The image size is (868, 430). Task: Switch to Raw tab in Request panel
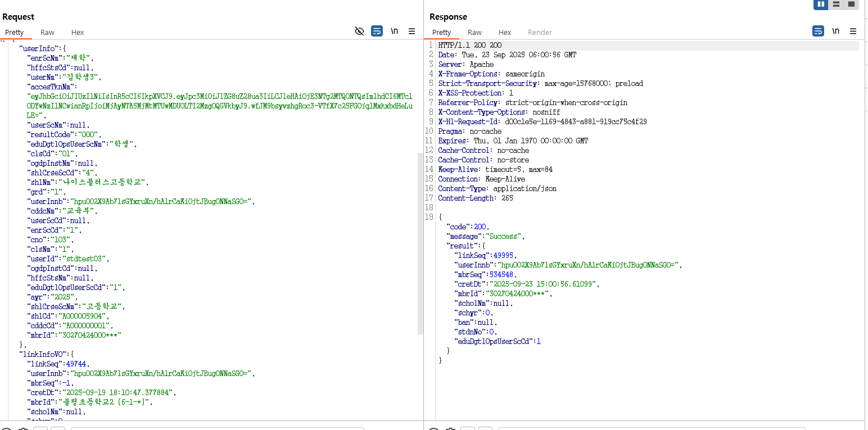click(x=47, y=33)
